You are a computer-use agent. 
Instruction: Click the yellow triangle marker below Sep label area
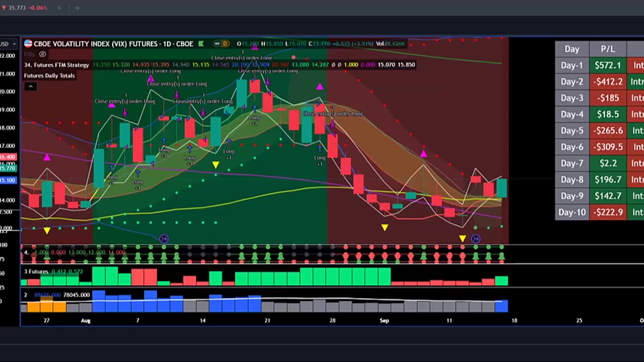(385, 228)
